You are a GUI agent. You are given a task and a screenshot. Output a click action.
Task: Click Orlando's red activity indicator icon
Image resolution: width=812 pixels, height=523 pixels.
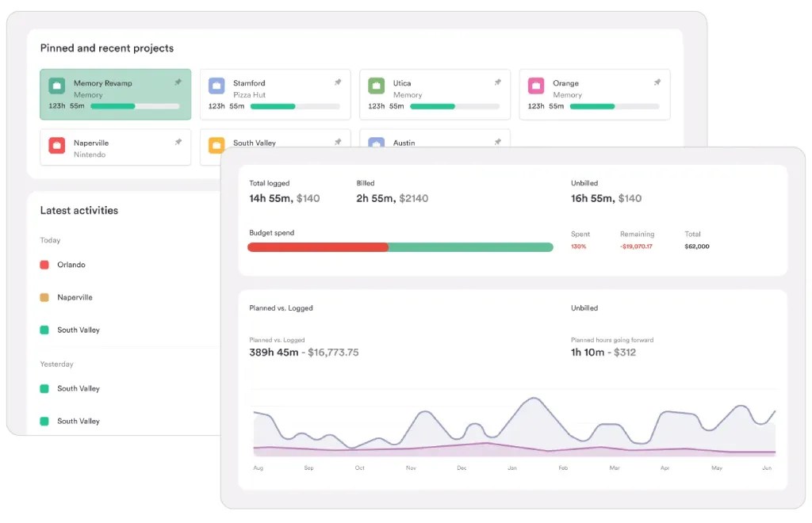45,264
